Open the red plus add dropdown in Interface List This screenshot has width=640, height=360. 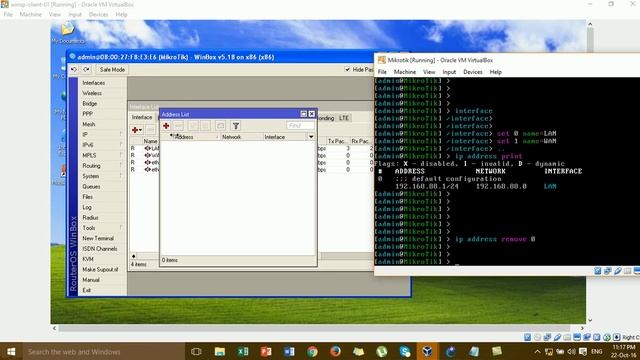(x=137, y=130)
